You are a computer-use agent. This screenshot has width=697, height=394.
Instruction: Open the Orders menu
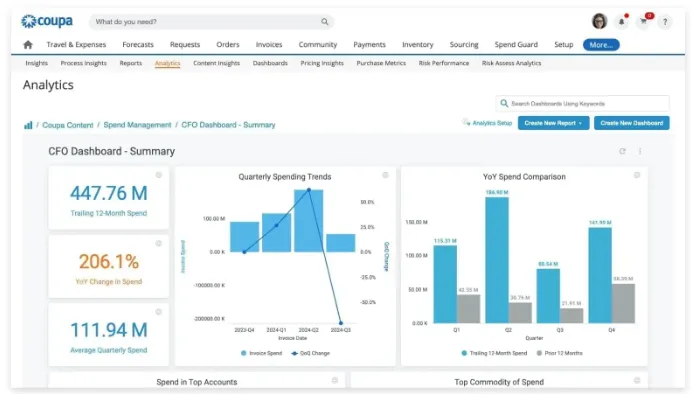pos(228,44)
